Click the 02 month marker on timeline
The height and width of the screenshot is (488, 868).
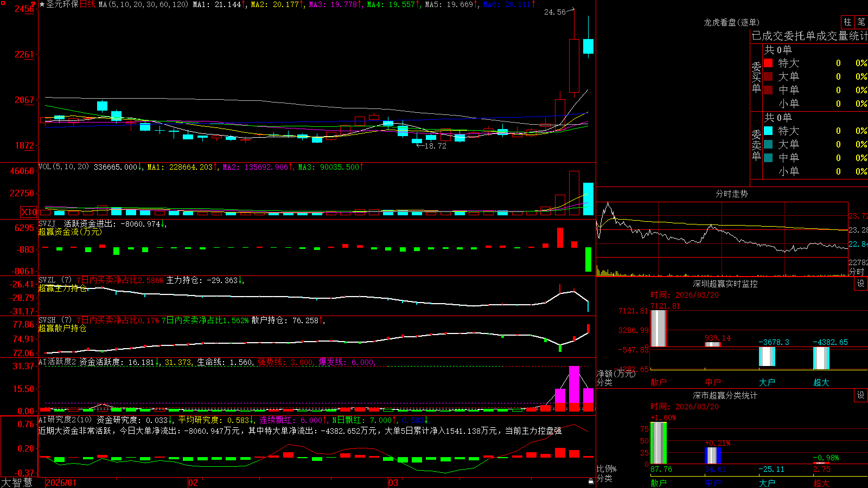pos(193,483)
